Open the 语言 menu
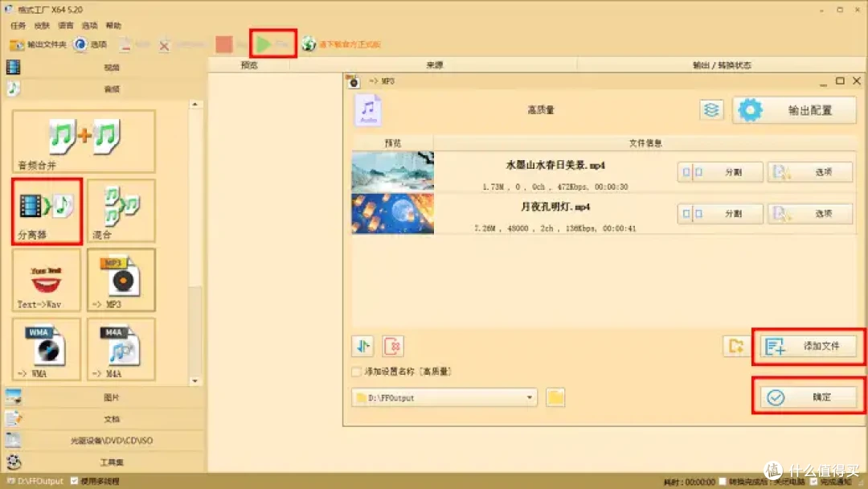The image size is (868, 489). (x=65, y=26)
